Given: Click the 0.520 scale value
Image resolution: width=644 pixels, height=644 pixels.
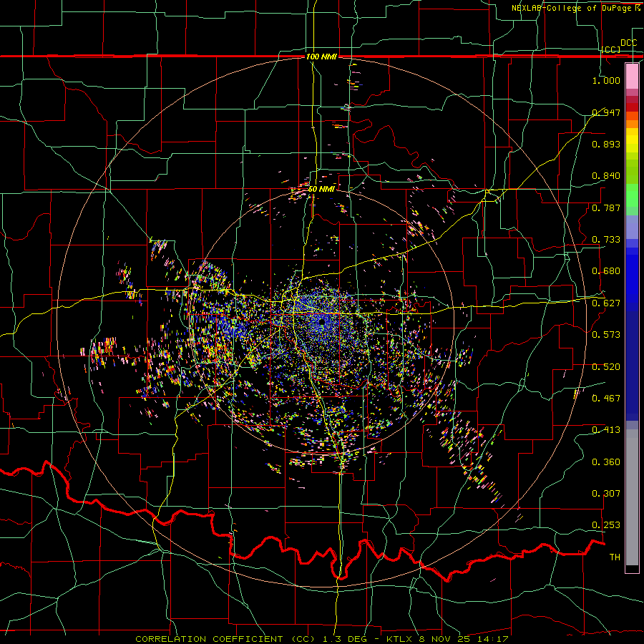Looking at the screenshot, I should coord(606,367).
